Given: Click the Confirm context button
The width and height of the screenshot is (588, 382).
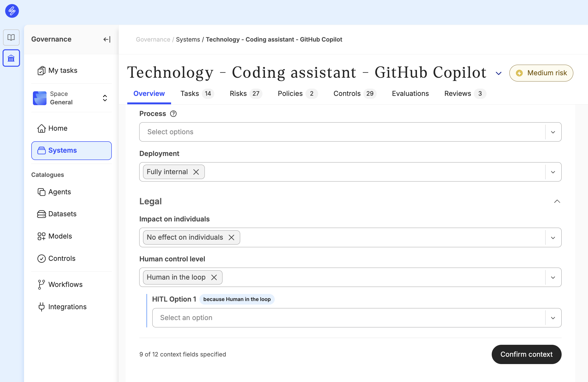Looking at the screenshot, I should click(527, 354).
